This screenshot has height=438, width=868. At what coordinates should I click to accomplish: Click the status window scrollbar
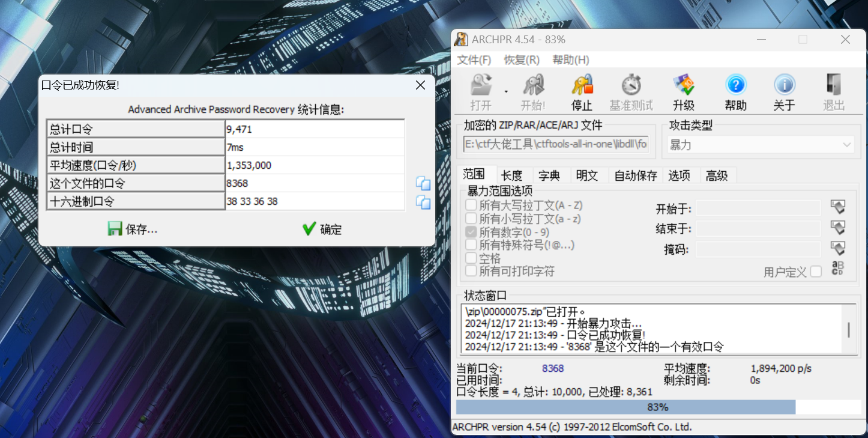point(848,329)
